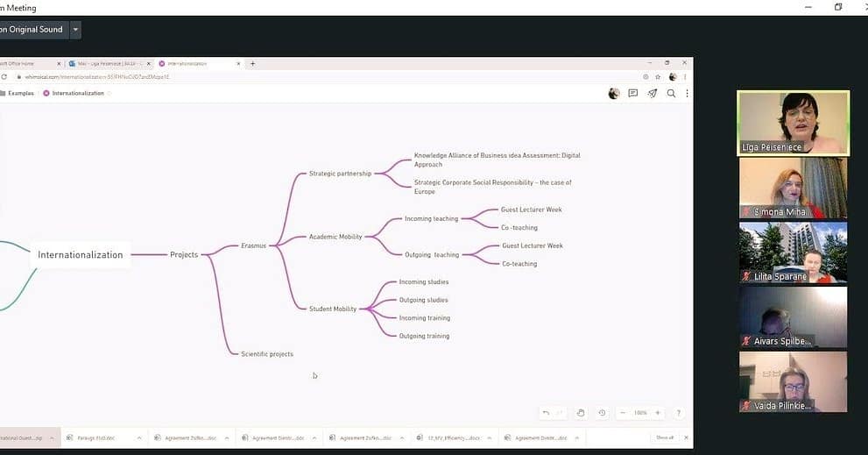
Task: Click Knowledge Alliance of Business idea Assessment text
Action: coord(497,160)
